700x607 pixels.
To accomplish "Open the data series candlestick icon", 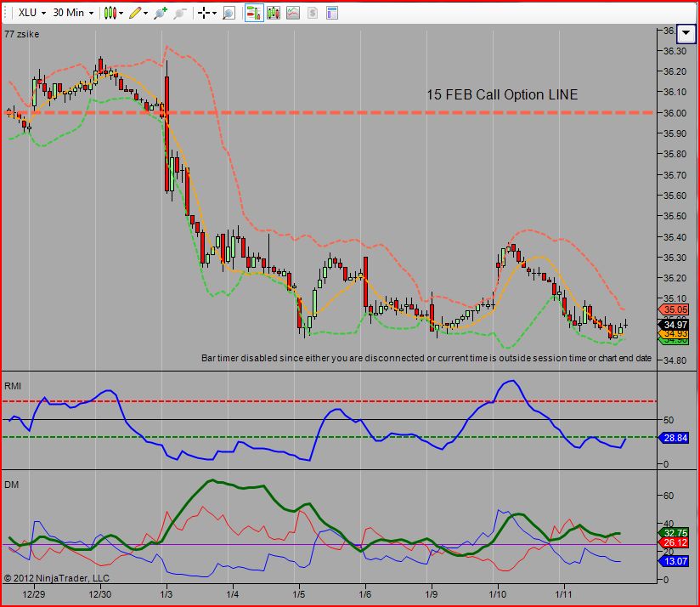I will click(274, 13).
